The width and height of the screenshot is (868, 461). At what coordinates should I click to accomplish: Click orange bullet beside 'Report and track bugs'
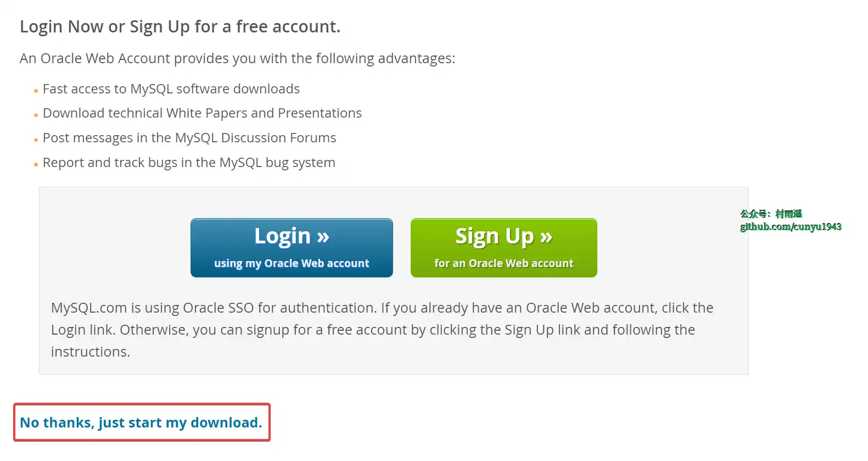click(x=36, y=164)
